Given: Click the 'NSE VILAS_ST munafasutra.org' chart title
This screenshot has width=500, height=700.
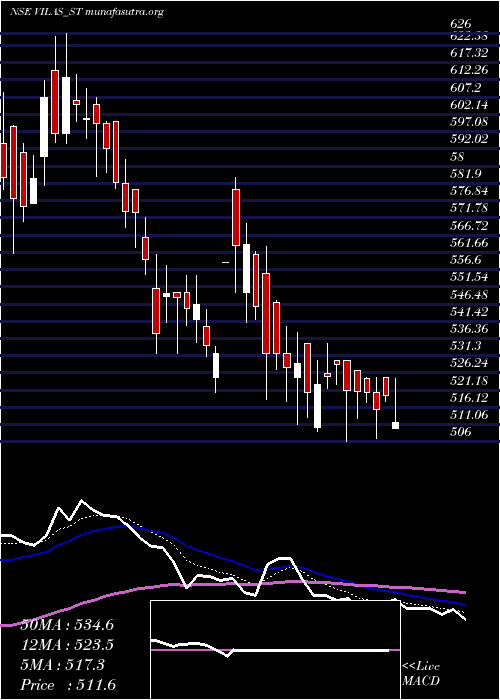Looking at the screenshot, I should pyautogui.click(x=86, y=12).
